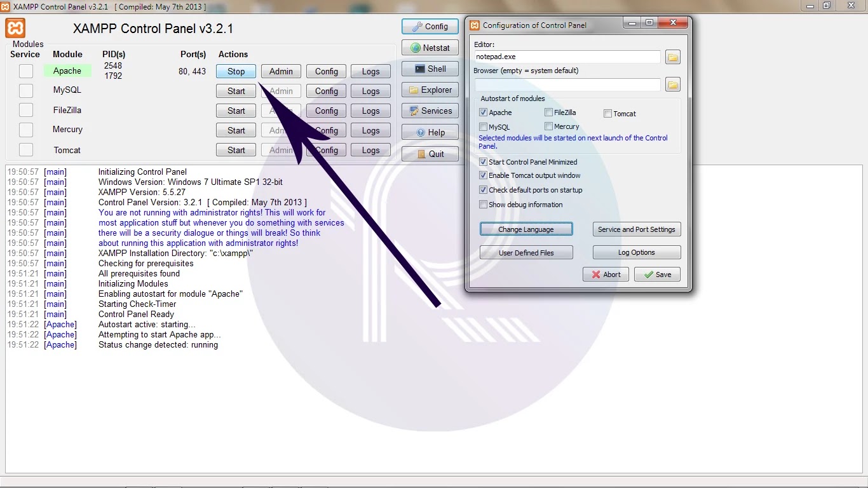The image size is (868, 488).
Task: Toggle Start Control Panel Minimized
Action: [484, 162]
